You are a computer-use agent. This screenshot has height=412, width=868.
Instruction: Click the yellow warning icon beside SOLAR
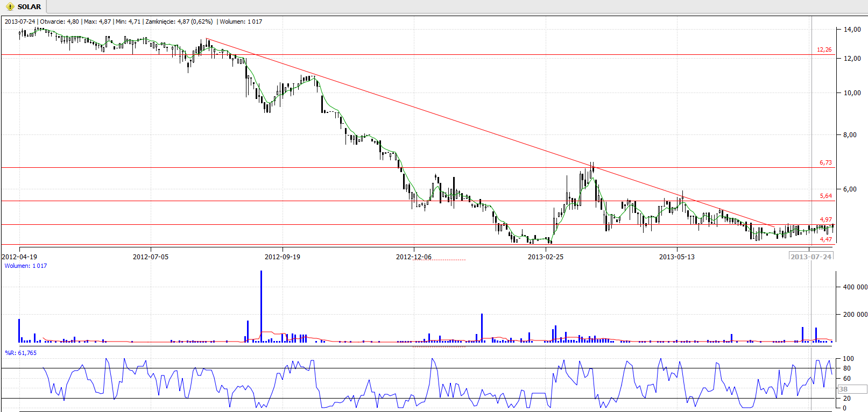[10, 7]
